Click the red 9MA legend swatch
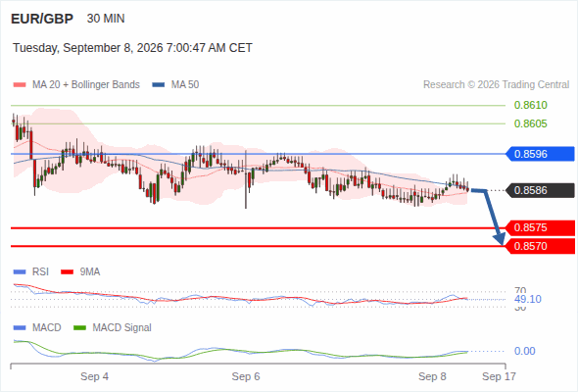 click(x=67, y=272)
